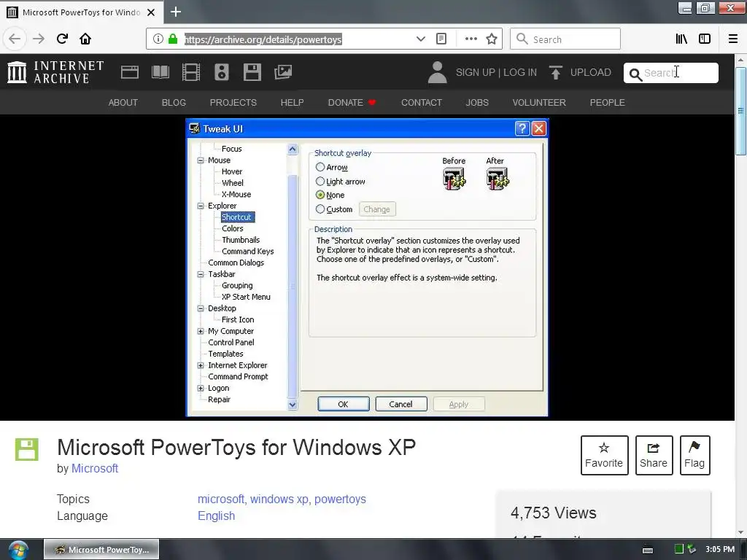The image size is (747, 560).
Task: Select the Arrow radio button
Action: pyautogui.click(x=320, y=167)
